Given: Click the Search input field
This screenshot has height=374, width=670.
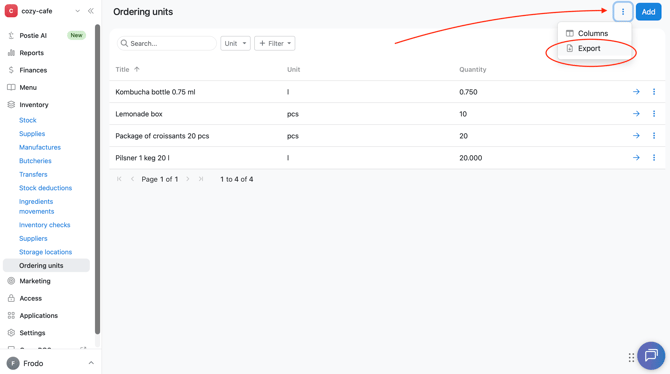Looking at the screenshot, I should pyautogui.click(x=167, y=43).
